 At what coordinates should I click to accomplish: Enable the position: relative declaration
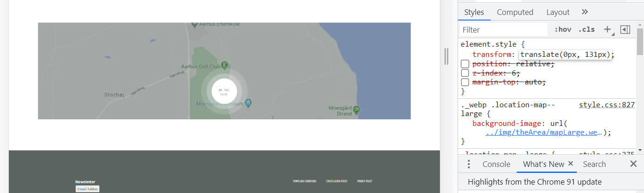pos(465,64)
